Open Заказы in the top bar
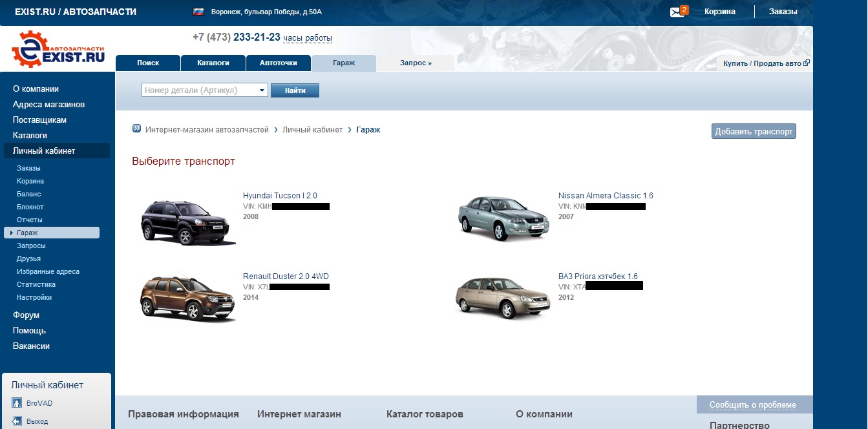Image resolution: width=868 pixels, height=429 pixels. click(x=783, y=12)
